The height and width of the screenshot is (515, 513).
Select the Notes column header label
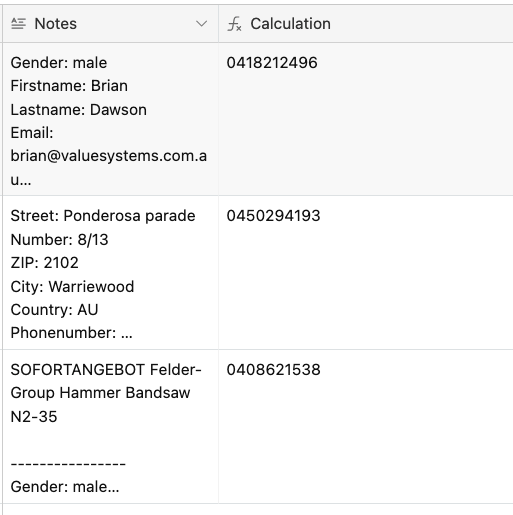(56, 24)
